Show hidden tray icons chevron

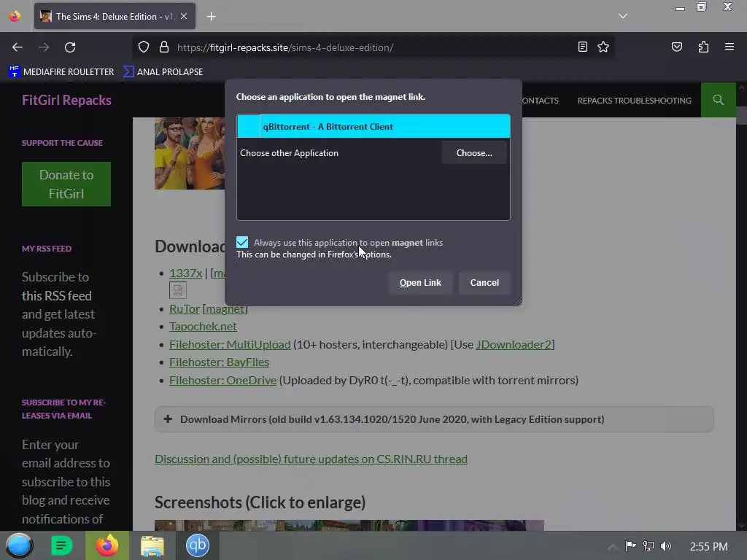(613, 547)
